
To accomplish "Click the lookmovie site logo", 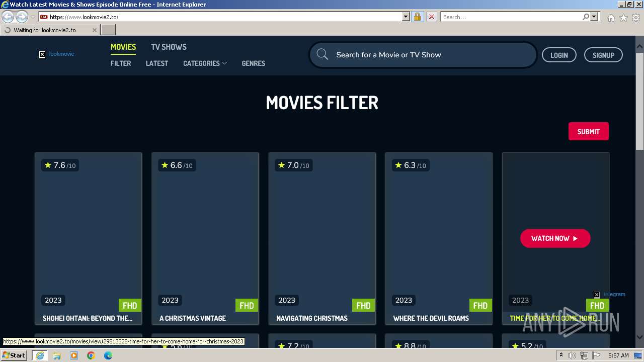I will point(57,54).
